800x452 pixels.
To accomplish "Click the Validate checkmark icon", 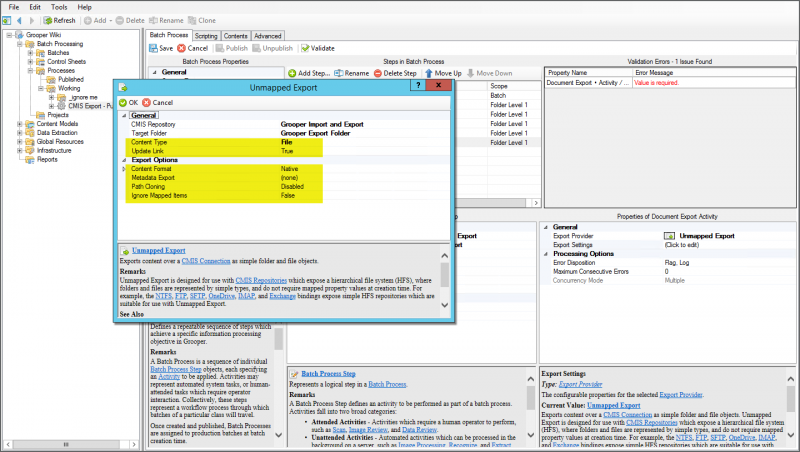I will [x=304, y=48].
